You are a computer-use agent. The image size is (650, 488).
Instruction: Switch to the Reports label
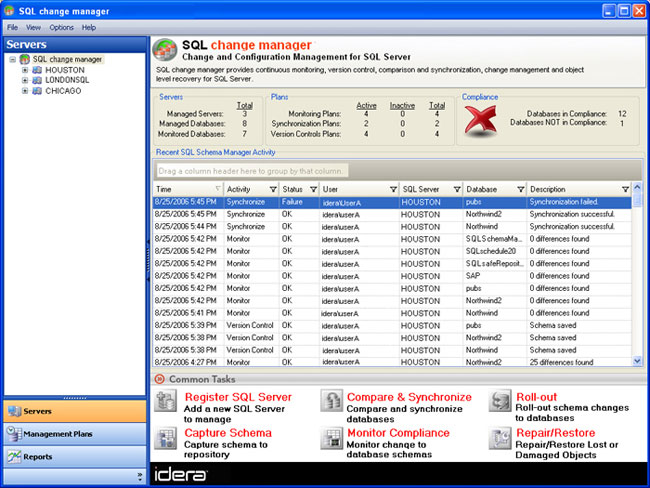pos(38,456)
